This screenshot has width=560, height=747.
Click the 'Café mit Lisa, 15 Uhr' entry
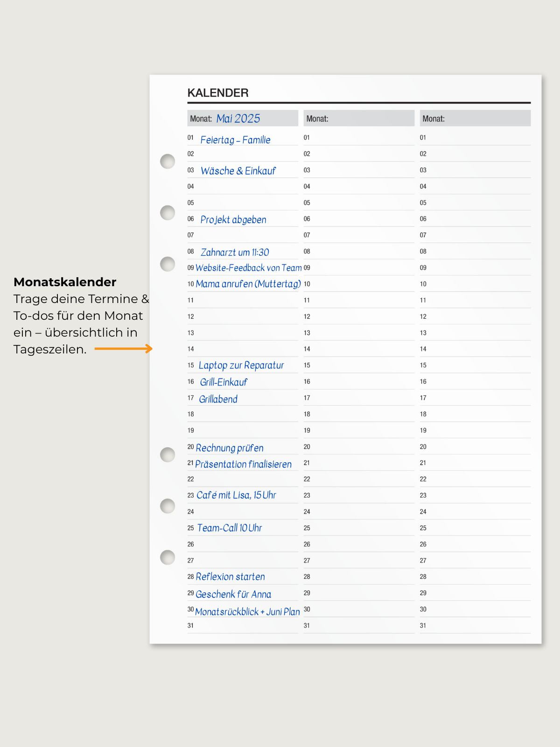[x=236, y=495]
